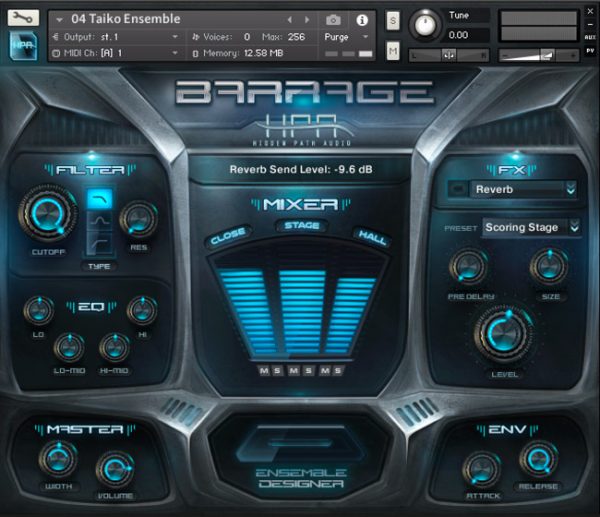Screen dimensions: 600x517
Task: Click the reverb Size knob
Action: coord(549,267)
